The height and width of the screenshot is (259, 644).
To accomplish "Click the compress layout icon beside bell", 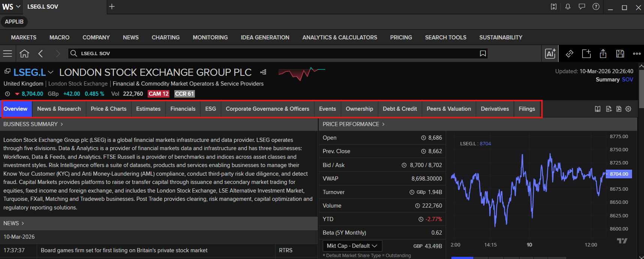I will click(x=554, y=6).
